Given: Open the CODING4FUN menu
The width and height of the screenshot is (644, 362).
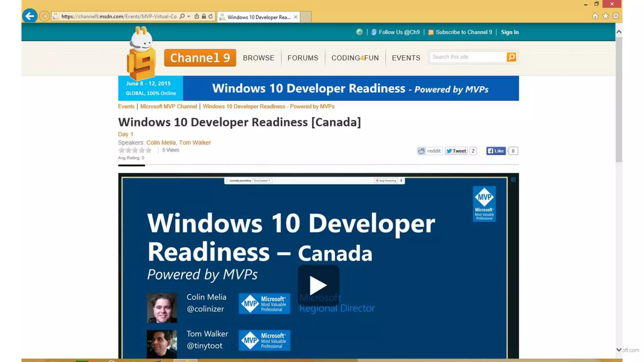Looking at the screenshot, I should [x=355, y=58].
